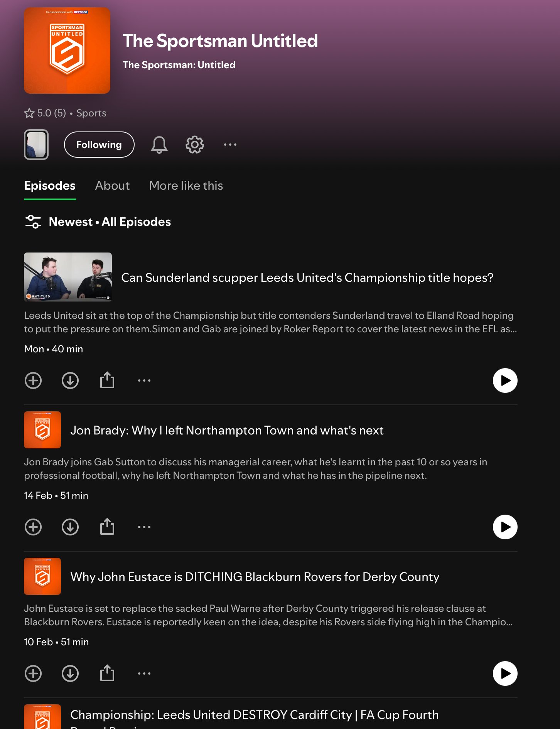The image size is (560, 729).
Task: Open the Sunderland episode video thumbnail
Action: point(68,277)
